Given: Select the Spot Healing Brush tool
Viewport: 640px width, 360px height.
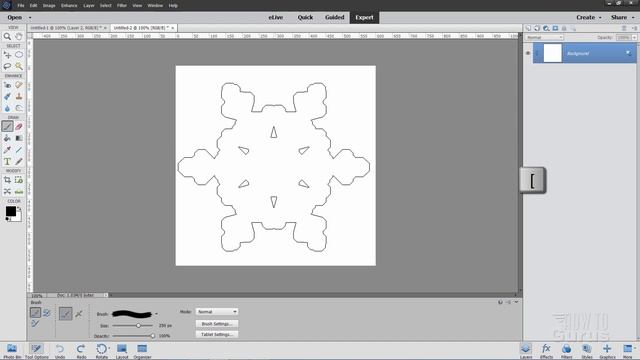Looking at the screenshot, I should click(19, 85).
